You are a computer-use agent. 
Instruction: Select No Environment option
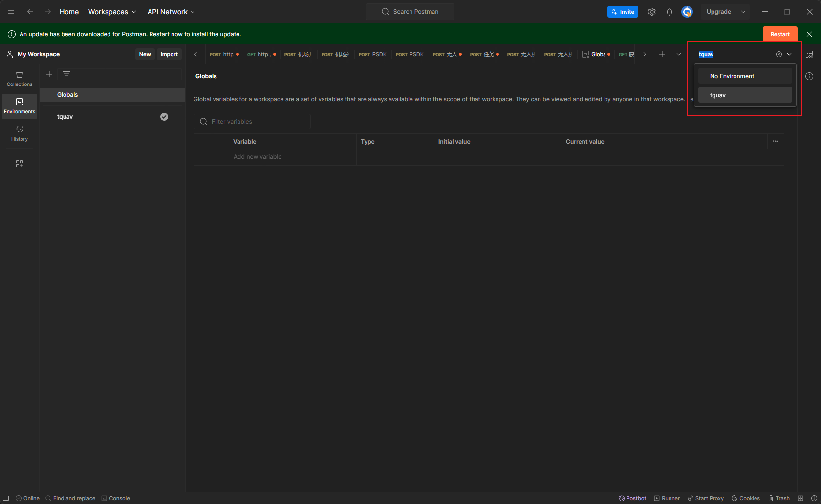click(x=745, y=76)
